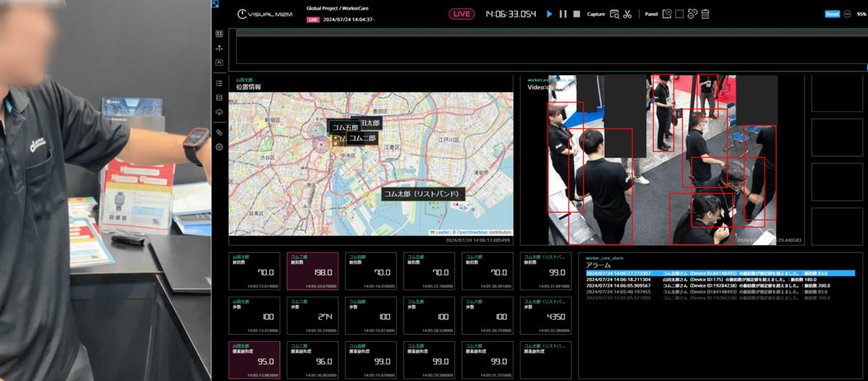Click the worker camera video thumbnail panel
The width and height of the screenshot is (868, 381).
coord(662,159)
